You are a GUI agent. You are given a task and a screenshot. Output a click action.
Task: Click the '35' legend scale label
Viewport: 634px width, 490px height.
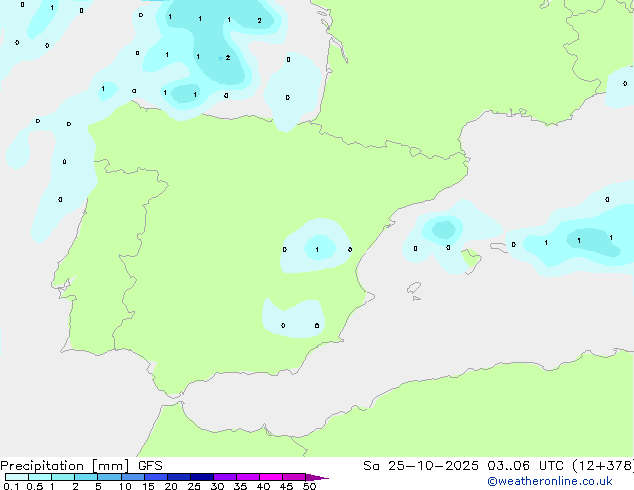tap(240, 486)
